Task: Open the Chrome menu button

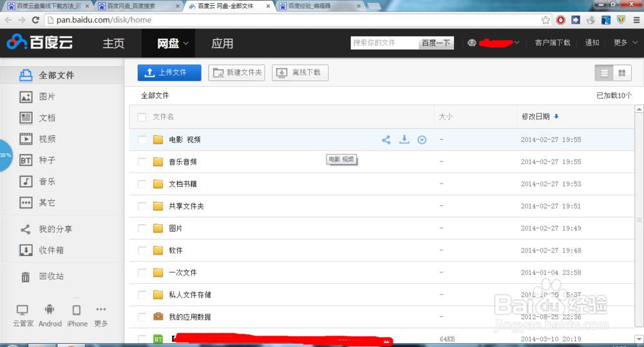Action: click(x=636, y=20)
